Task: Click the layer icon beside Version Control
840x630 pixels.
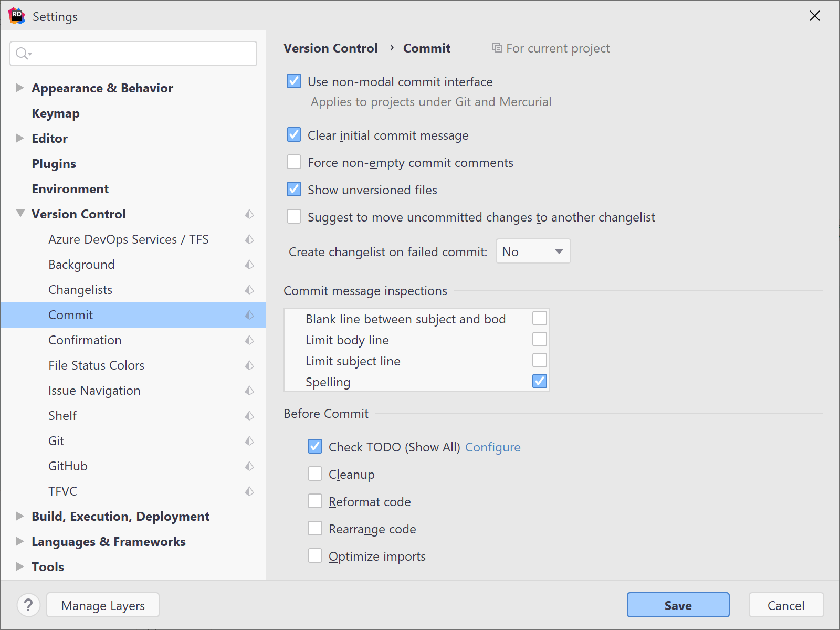Action: coord(249,214)
